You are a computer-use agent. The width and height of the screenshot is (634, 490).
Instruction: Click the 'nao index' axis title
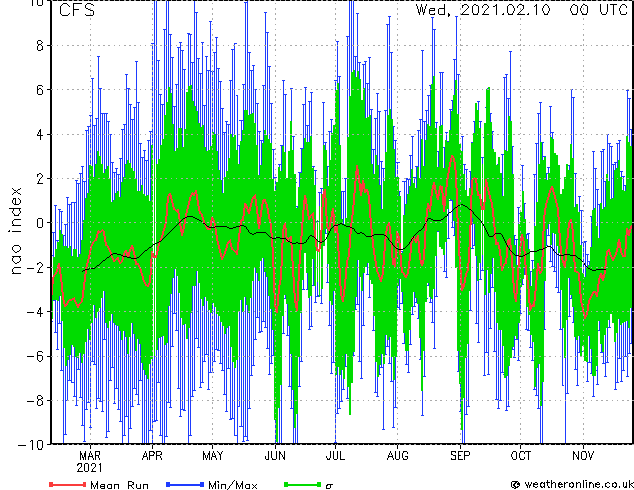pyautogui.click(x=15, y=230)
